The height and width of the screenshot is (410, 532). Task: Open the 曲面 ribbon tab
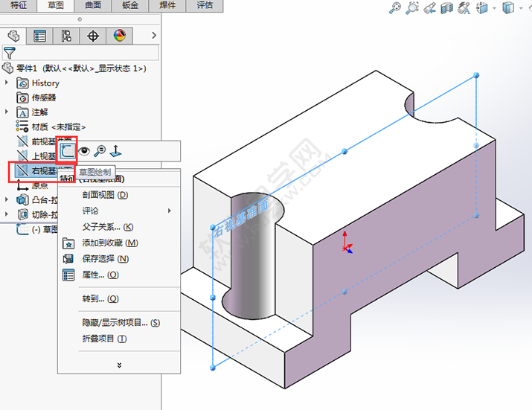tap(92, 5)
